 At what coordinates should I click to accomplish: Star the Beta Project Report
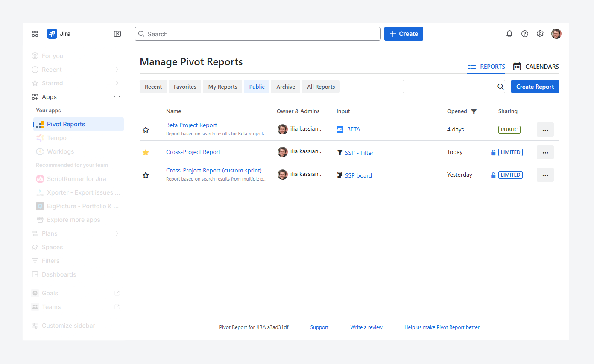(146, 130)
